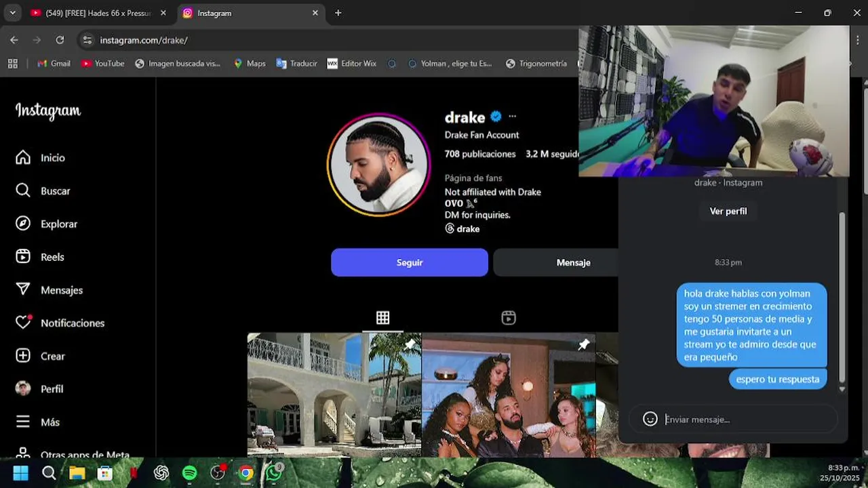The image size is (868, 488).
Task: Click the Seguir button
Action: click(410, 262)
